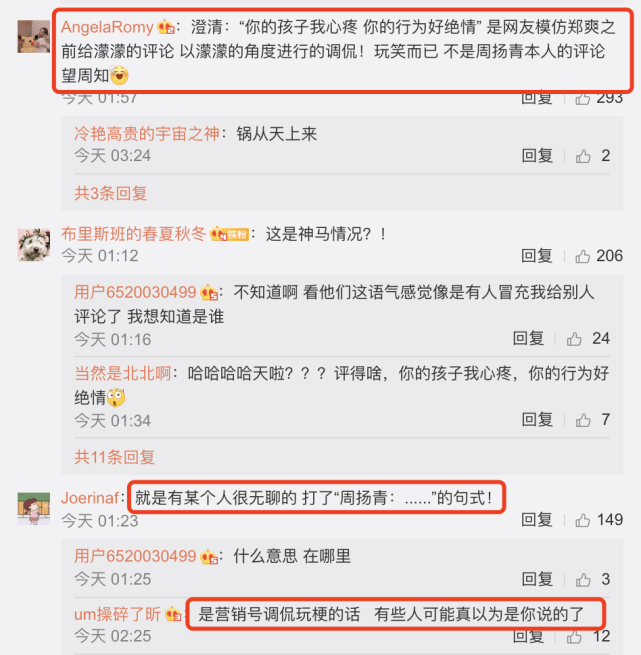The width and height of the screenshot is (641, 655).
Task: Open 布里斯班的春夏秋冬 user profile
Action: coord(134,234)
